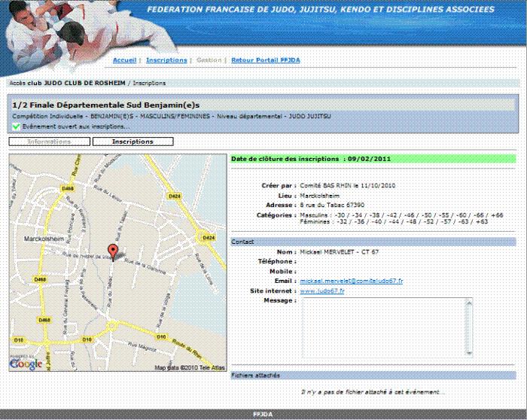Switch to the Informations tab
This screenshot has height=420, width=527.
49,142
